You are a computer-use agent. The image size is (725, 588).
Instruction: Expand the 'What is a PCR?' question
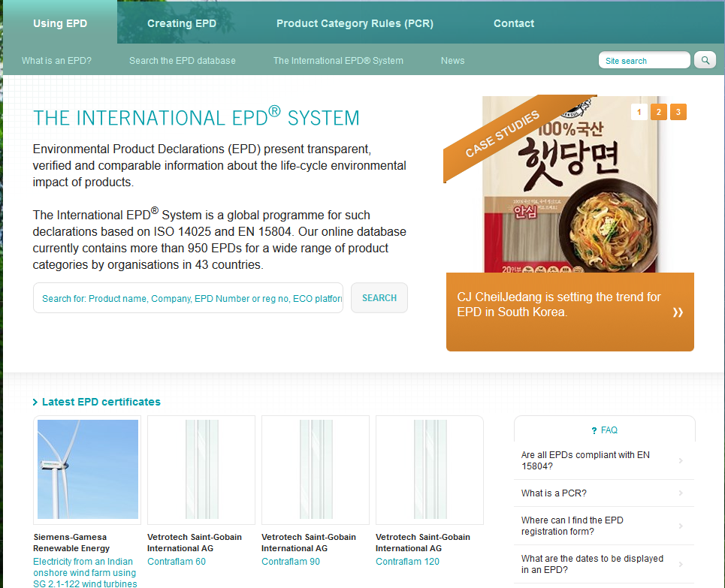[604, 493]
